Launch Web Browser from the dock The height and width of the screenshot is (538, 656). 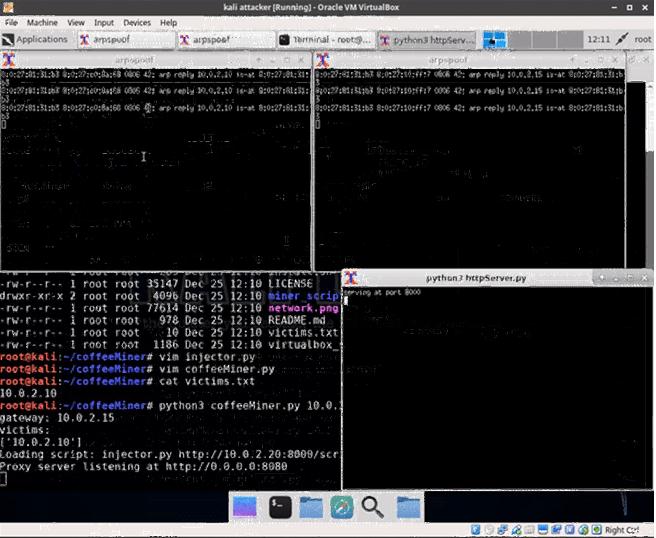coord(342,507)
